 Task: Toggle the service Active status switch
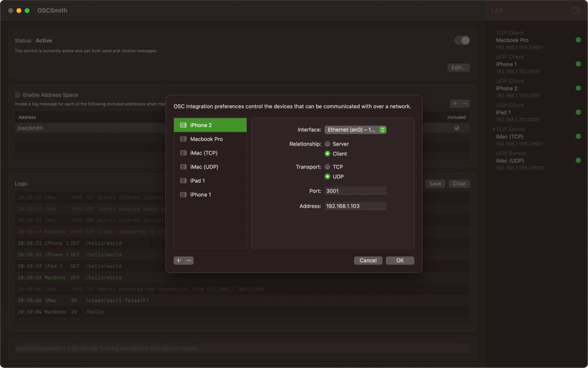click(x=462, y=40)
